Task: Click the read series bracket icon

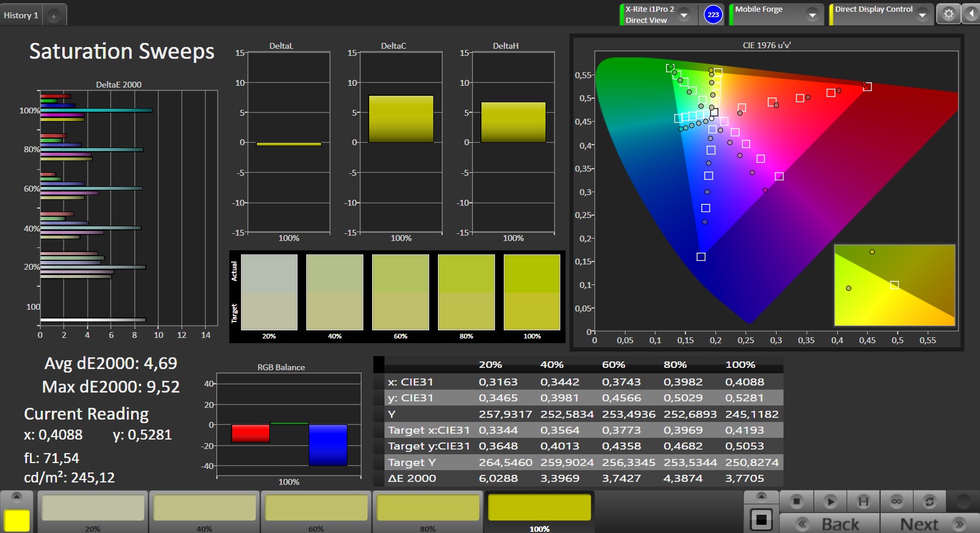Action: coord(863,501)
